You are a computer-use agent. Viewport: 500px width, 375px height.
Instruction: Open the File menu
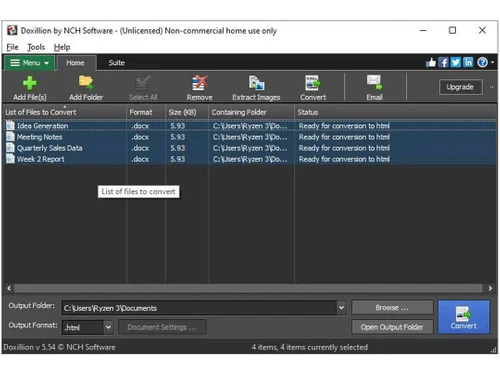point(12,47)
